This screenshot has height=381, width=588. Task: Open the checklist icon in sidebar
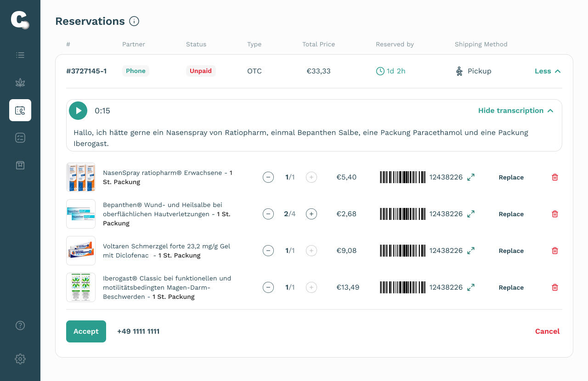pyautogui.click(x=20, y=138)
